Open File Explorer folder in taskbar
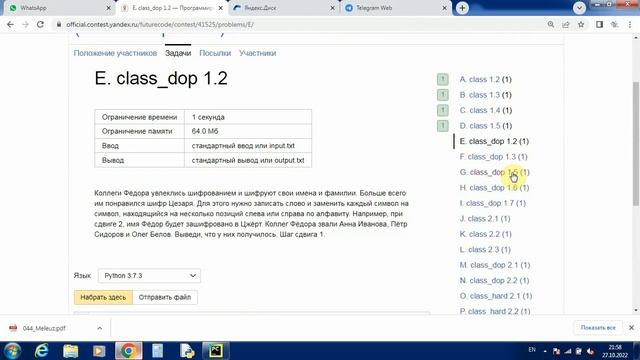 (x=71, y=351)
